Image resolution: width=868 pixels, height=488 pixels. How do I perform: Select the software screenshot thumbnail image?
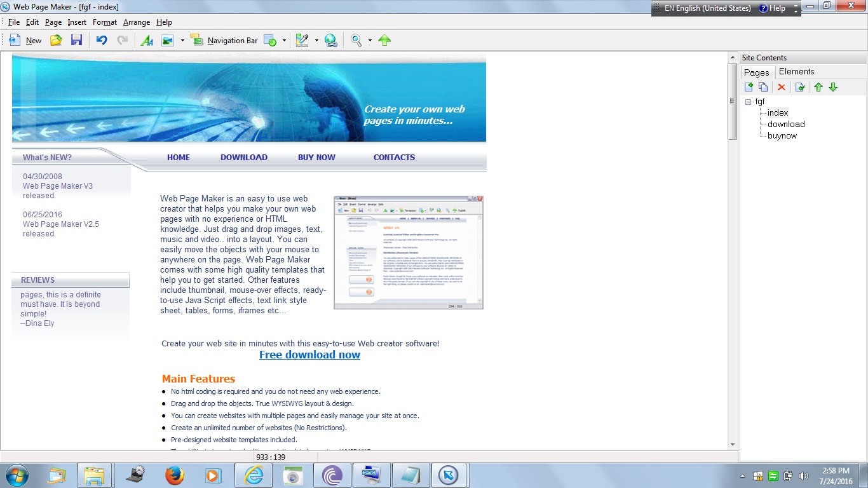click(x=409, y=252)
